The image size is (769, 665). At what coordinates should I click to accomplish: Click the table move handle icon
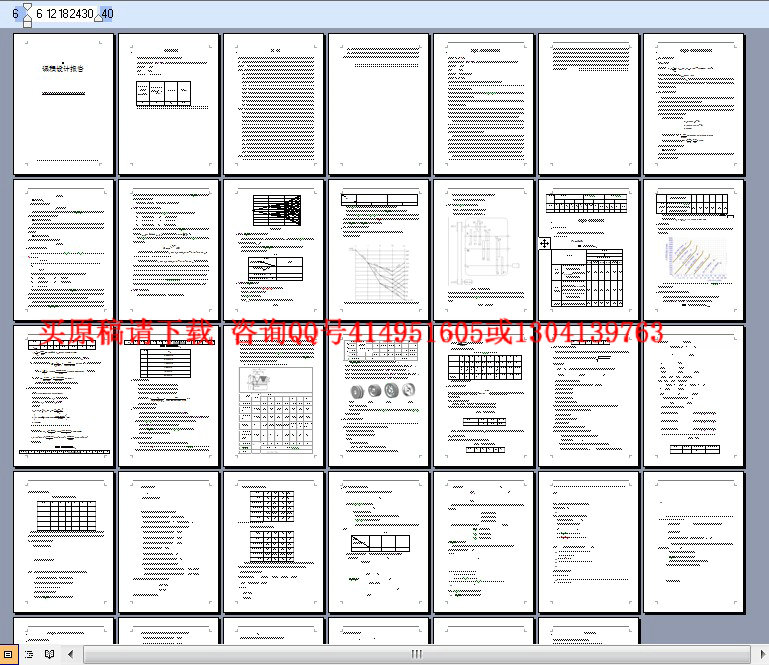(544, 243)
